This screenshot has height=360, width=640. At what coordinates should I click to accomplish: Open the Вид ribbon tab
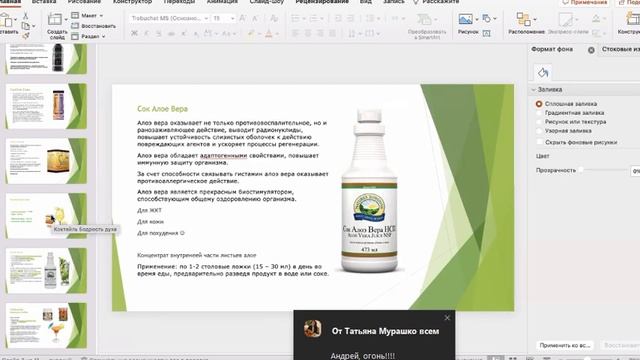point(366,2)
